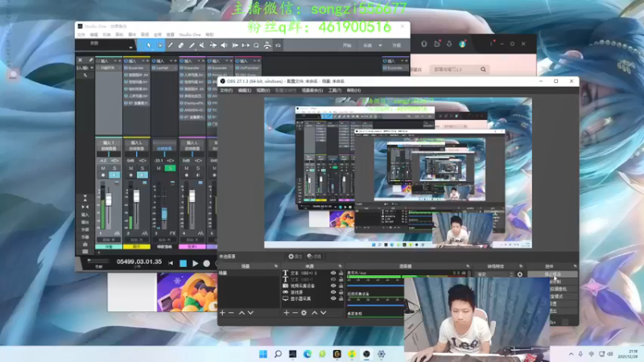Click the blue fader on mixer channel 3

(x=164, y=214)
